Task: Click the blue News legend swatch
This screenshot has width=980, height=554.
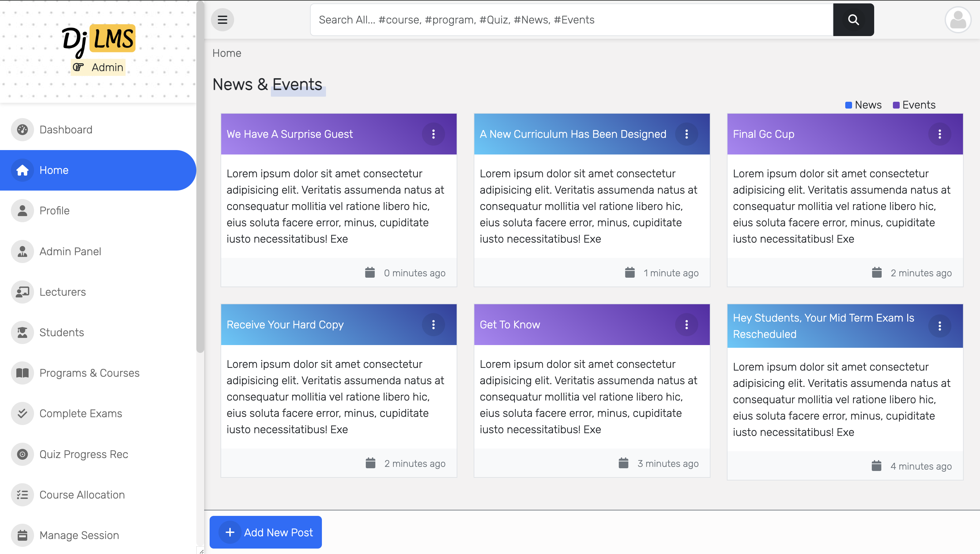Action: click(x=848, y=105)
